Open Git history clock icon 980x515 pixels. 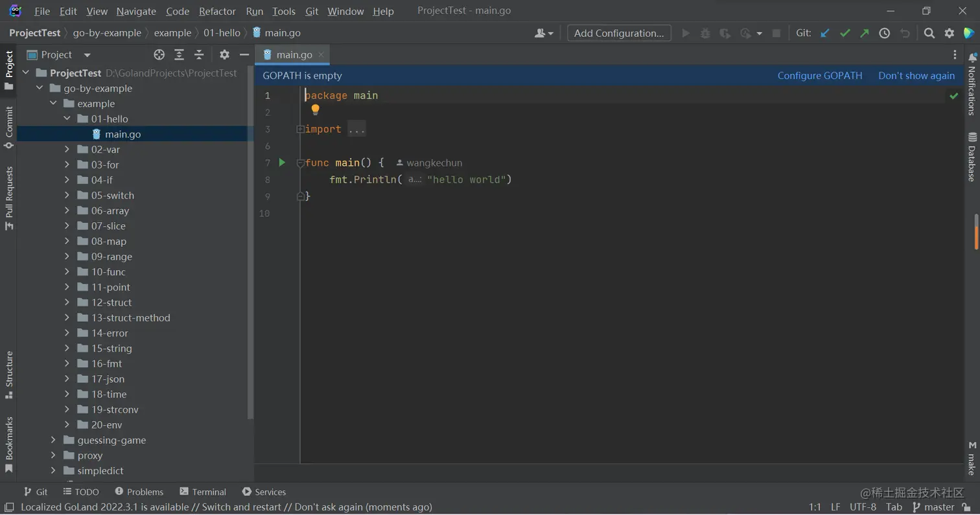pos(885,33)
